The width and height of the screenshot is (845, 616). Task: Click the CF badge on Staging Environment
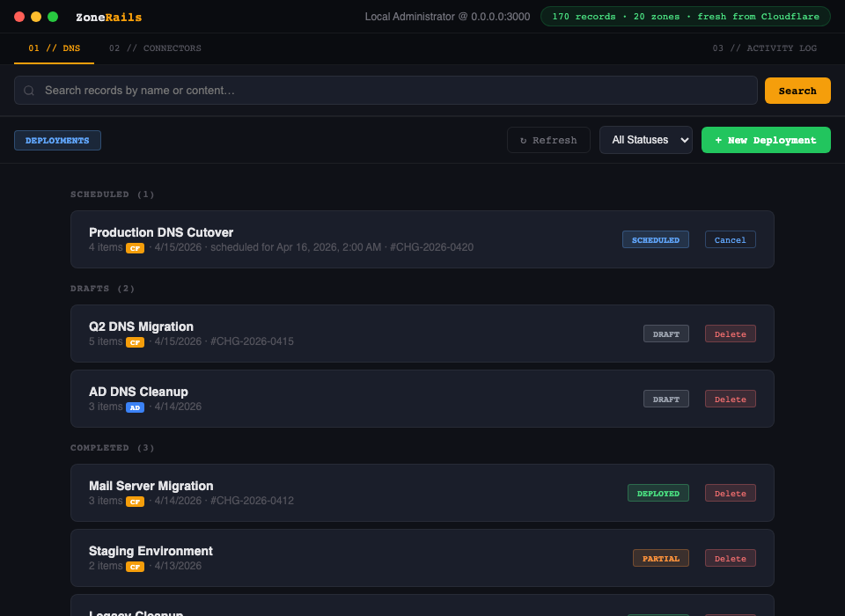(x=135, y=567)
